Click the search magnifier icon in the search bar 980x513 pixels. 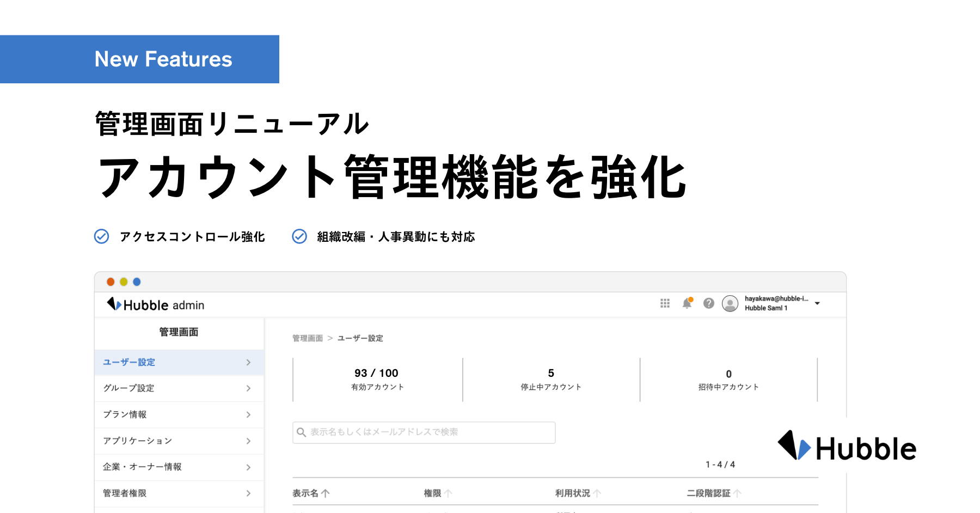pyautogui.click(x=302, y=432)
